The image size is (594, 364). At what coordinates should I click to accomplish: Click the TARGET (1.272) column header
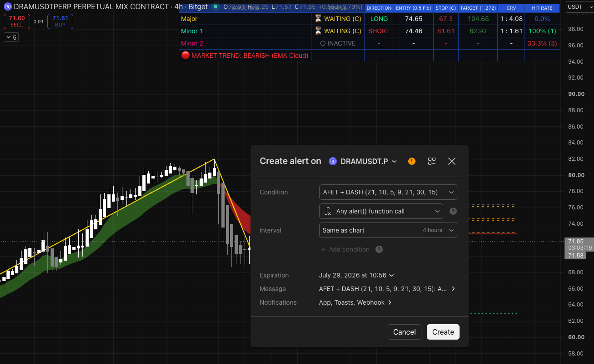478,8
